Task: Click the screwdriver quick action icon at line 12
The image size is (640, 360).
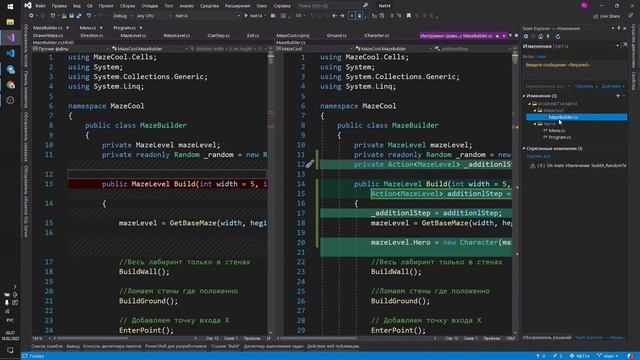Action: [x=310, y=164]
